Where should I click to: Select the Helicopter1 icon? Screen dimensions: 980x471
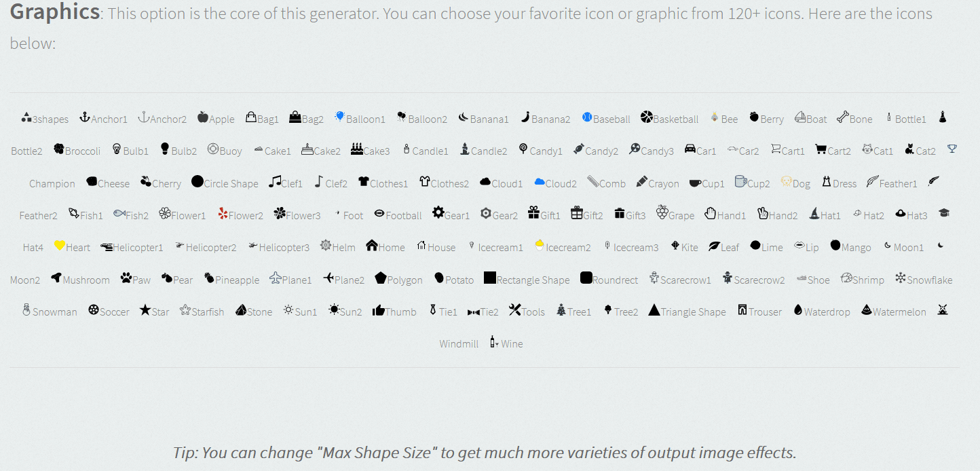click(107, 246)
